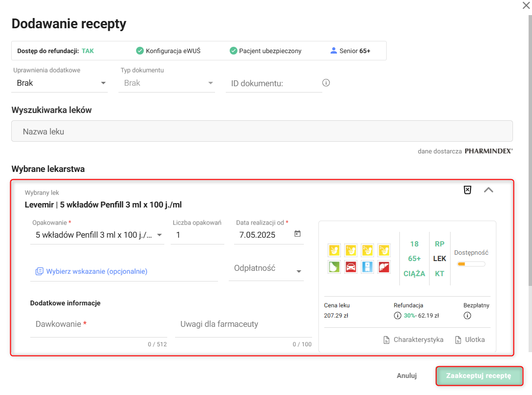532x395 pixels.
Task: Click the 'KT' tag
Action: [x=439, y=274]
